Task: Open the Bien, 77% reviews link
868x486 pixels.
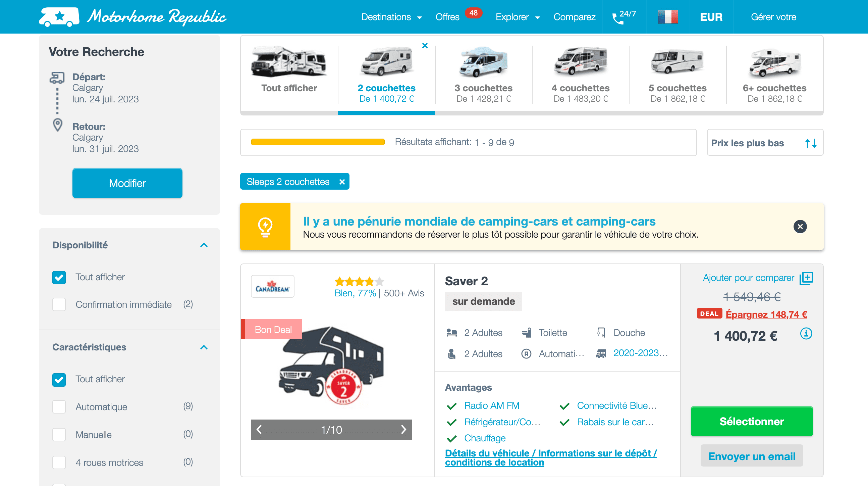Action: 355,293
